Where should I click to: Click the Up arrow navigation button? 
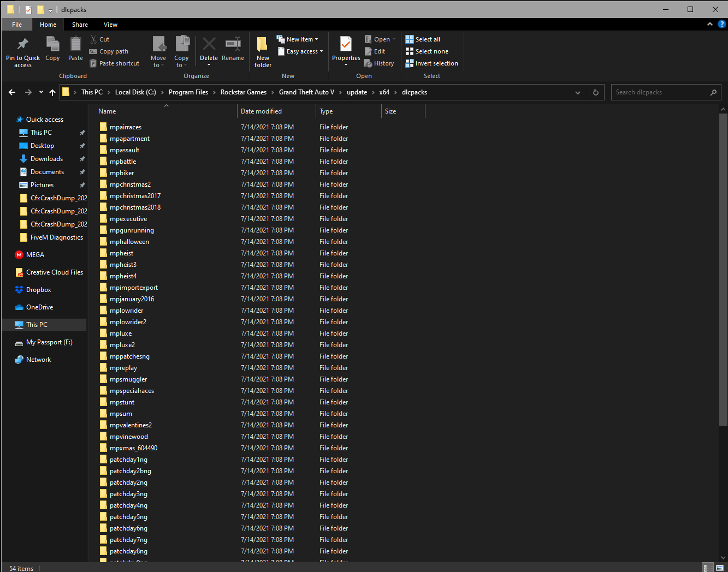52,92
